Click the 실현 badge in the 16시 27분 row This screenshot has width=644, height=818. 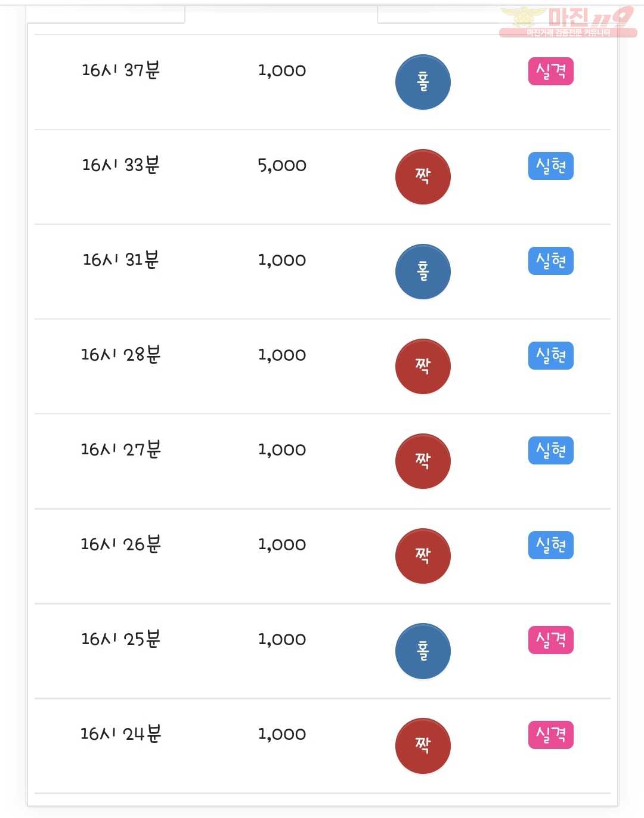[x=551, y=451]
